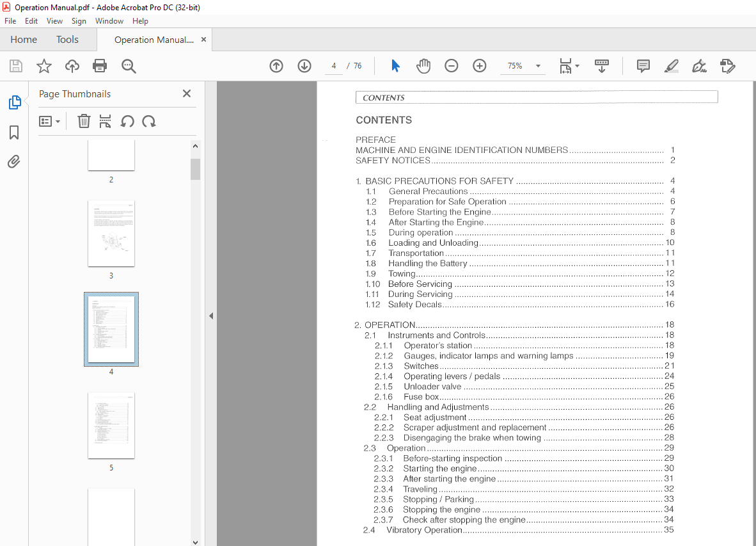Click the Save file icon
This screenshot has width=756, height=546.
(x=16, y=66)
